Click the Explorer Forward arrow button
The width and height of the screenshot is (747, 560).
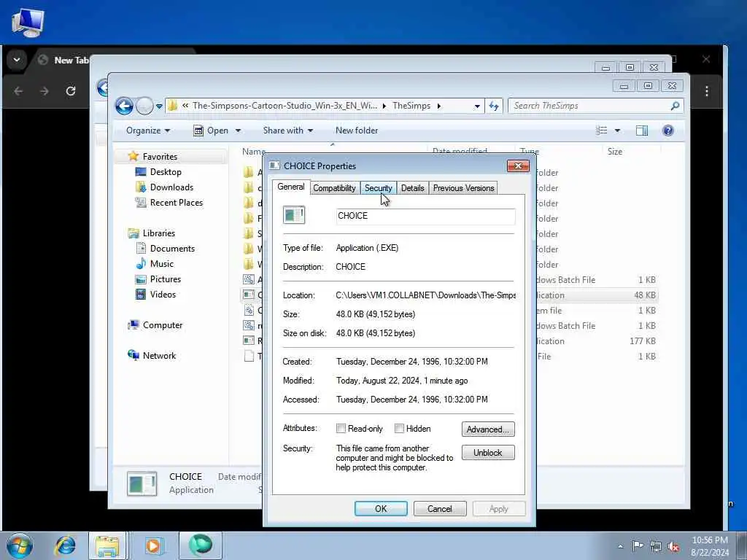click(x=144, y=106)
